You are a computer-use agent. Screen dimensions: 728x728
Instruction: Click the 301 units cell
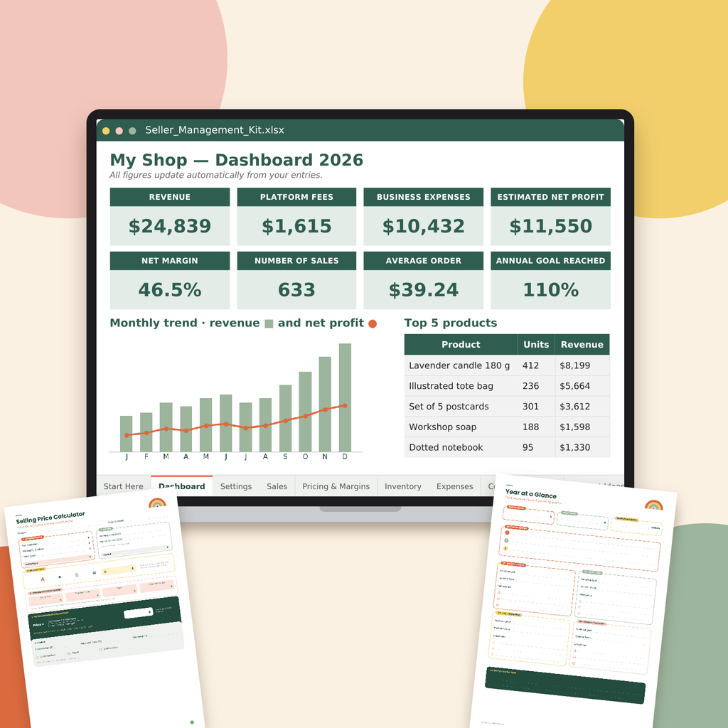(x=536, y=406)
